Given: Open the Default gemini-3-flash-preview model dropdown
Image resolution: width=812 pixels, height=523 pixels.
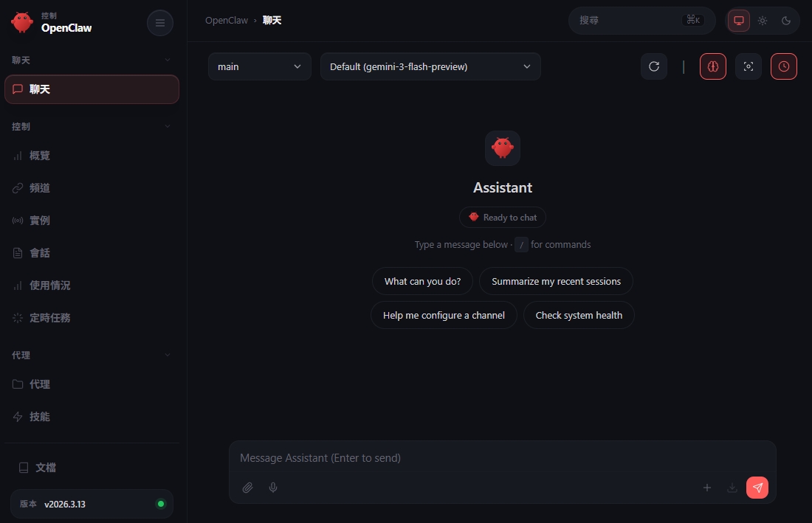Looking at the screenshot, I should coord(430,66).
